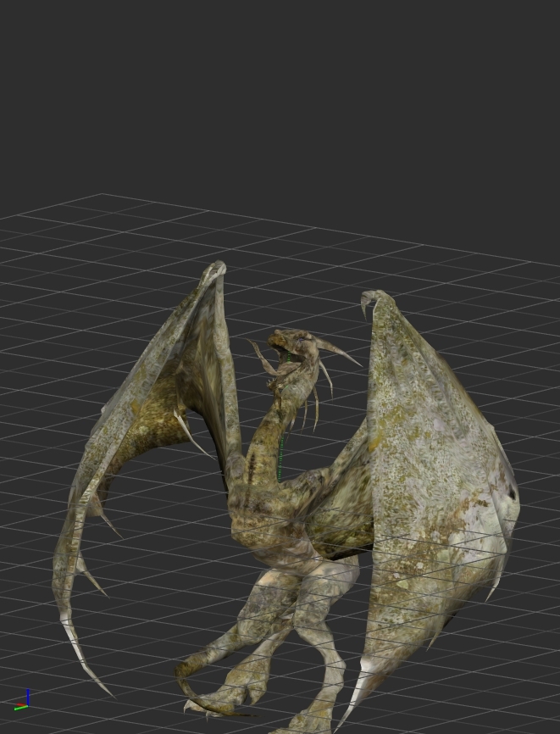Click empty grid floor right of the dragon

tap(534, 339)
